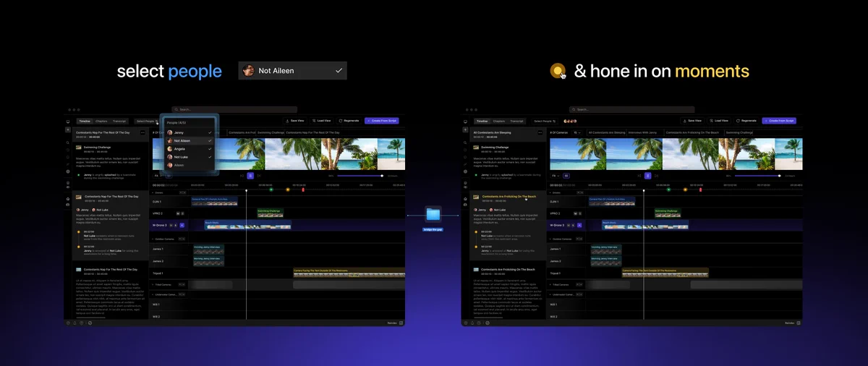The height and width of the screenshot is (366, 868).
Task: Adjust timeline zoom slider in right window
Action: (x=757, y=176)
